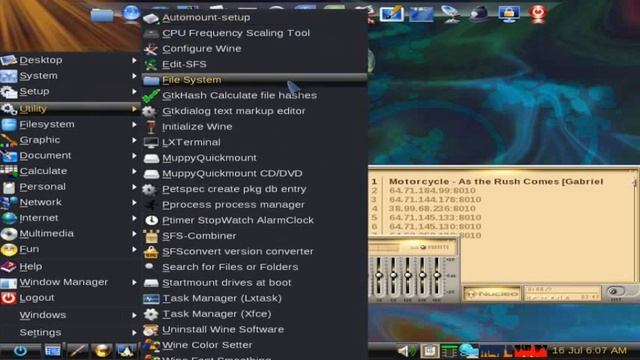Screen dimensions: 640x360
Task: Select the highlighted Utility menu category
Action: 70,109
